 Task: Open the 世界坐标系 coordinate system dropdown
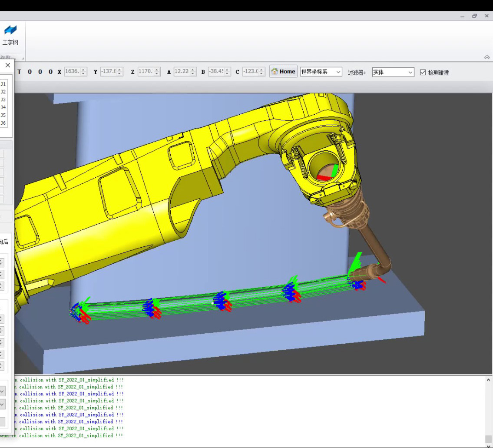[321, 72]
